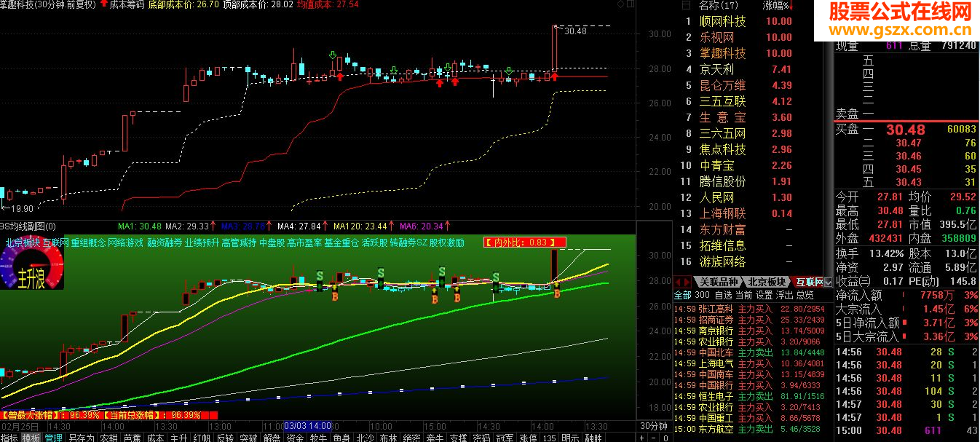Select 昆仑万维 in the stock list

pos(723,85)
